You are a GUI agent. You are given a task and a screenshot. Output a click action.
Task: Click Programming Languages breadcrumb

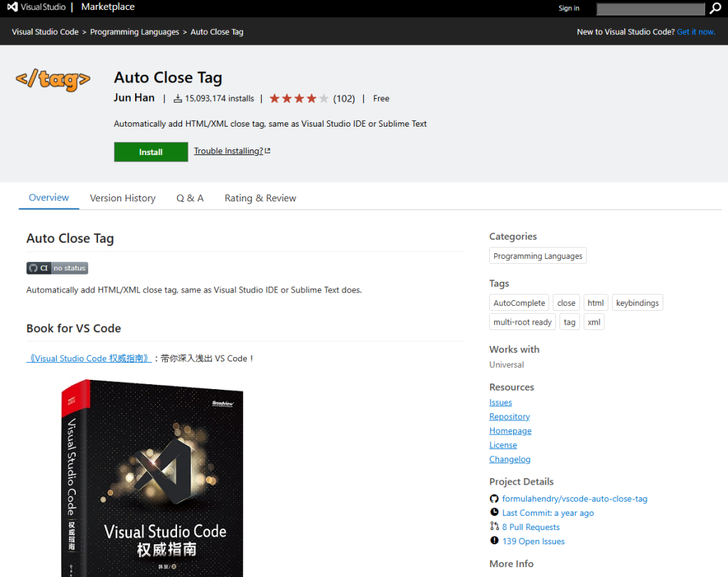(134, 32)
